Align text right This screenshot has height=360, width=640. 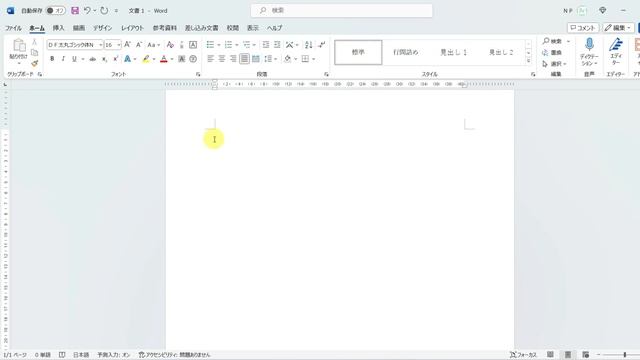pyautogui.click(x=233, y=59)
